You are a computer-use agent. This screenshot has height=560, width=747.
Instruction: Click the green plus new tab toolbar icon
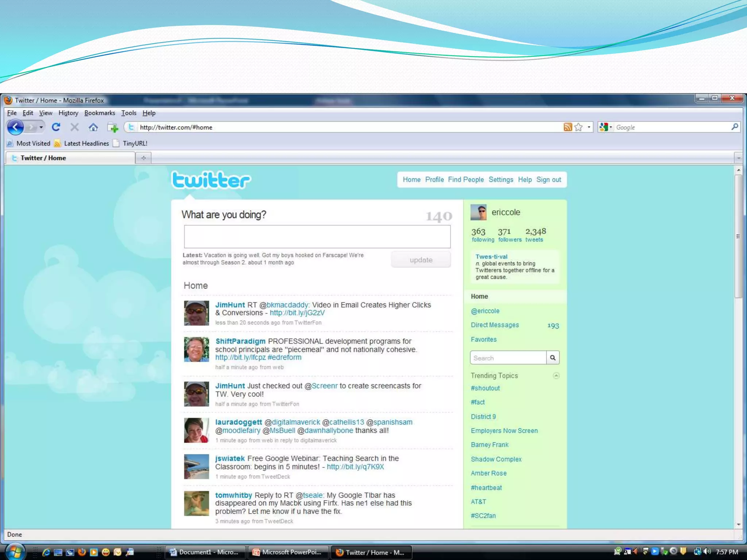click(113, 128)
